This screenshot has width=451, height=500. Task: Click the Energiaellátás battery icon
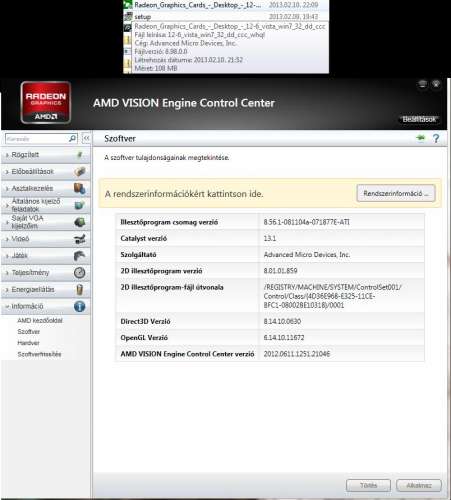click(x=80, y=289)
